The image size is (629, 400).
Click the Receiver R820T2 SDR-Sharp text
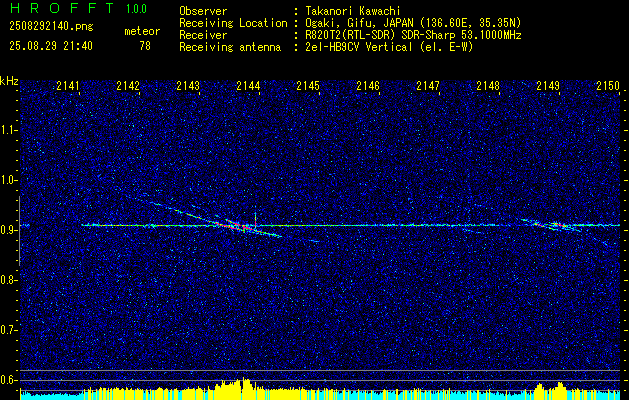click(x=413, y=35)
